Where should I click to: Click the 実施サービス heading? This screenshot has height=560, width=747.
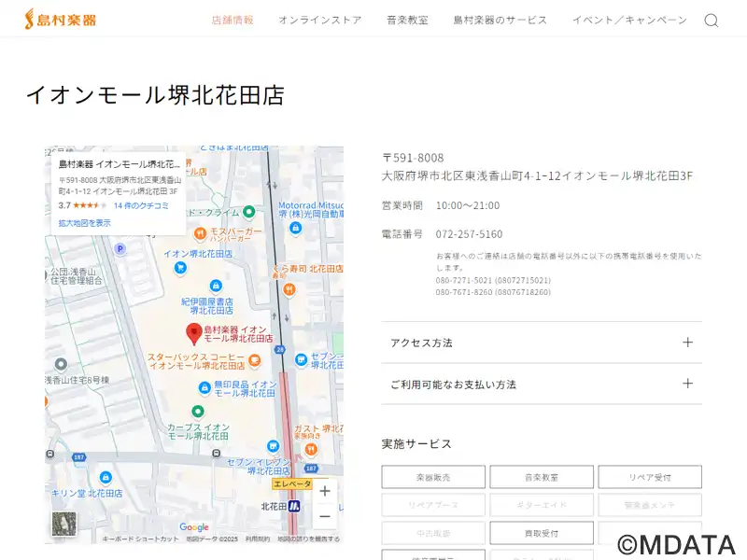click(x=416, y=444)
